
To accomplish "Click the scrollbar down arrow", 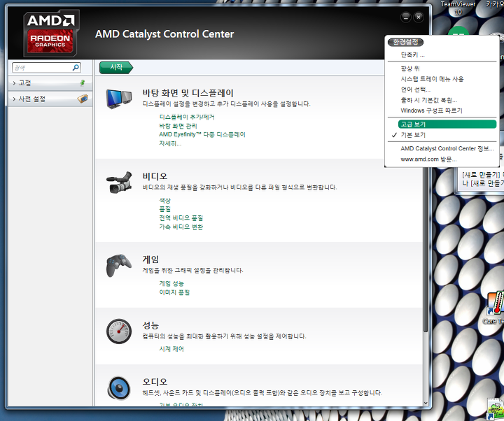I will (x=426, y=403).
